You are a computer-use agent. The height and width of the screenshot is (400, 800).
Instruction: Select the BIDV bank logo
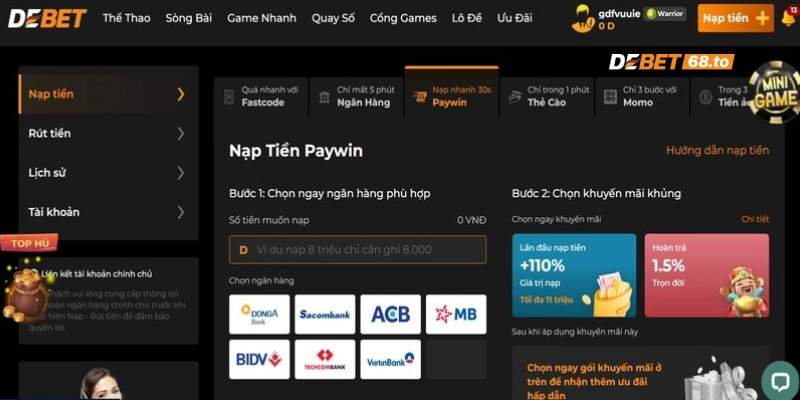point(259,359)
